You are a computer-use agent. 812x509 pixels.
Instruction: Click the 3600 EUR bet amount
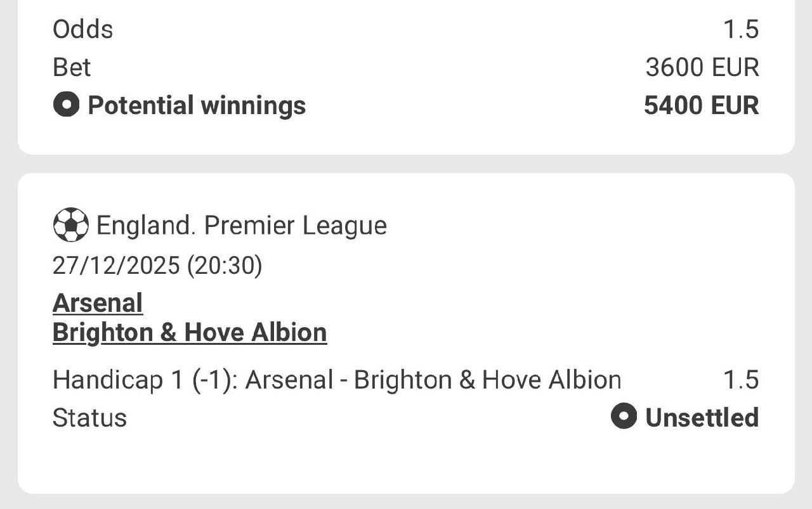702,67
